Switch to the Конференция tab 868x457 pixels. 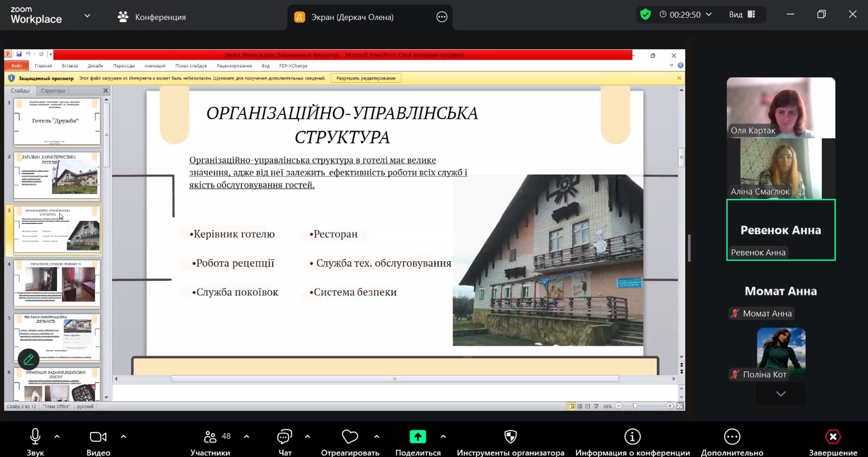[152, 17]
